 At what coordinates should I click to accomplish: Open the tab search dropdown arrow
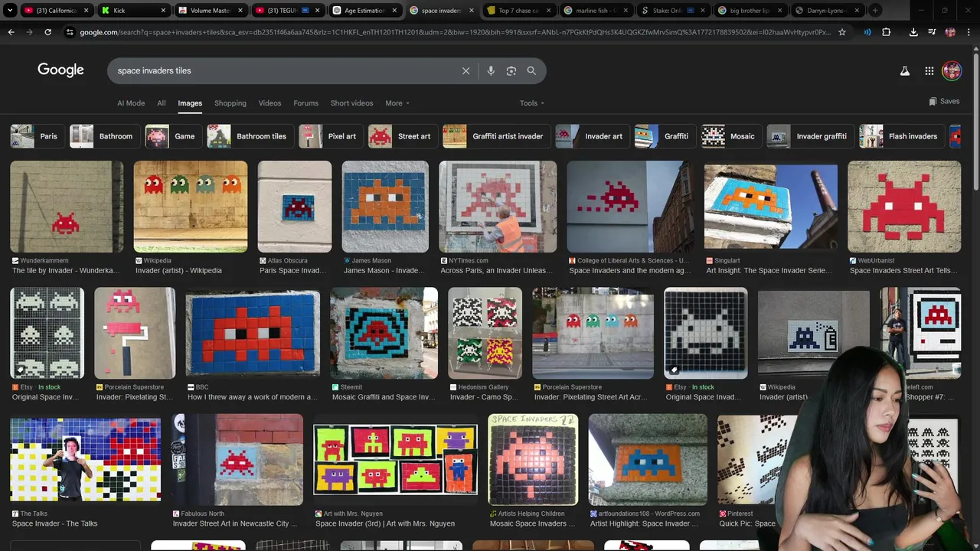[11, 11]
